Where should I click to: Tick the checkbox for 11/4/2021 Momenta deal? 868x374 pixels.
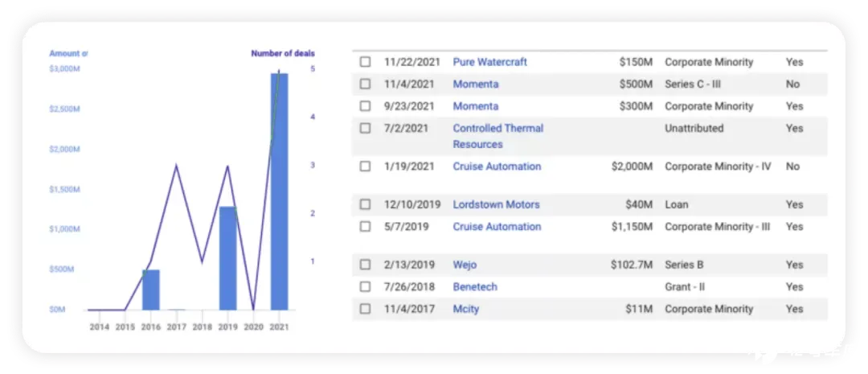point(366,84)
